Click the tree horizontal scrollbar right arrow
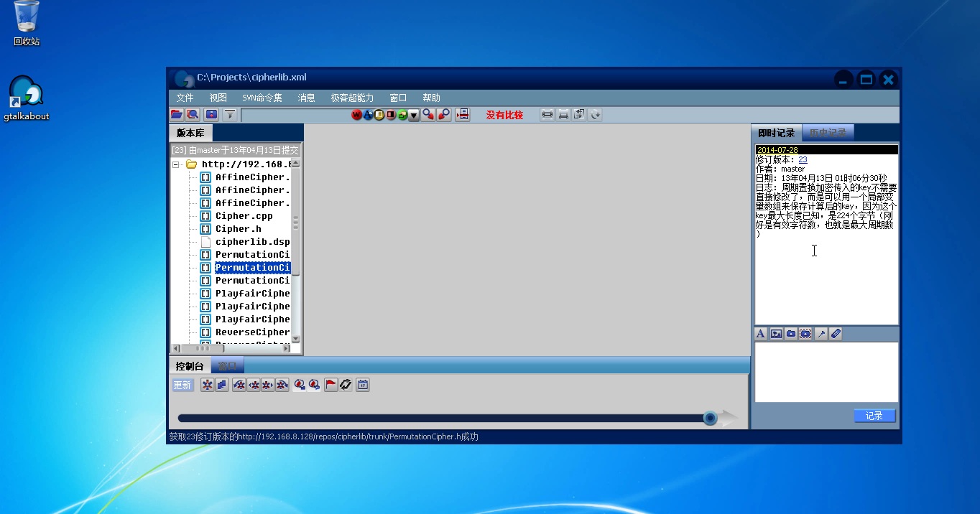 click(x=286, y=348)
